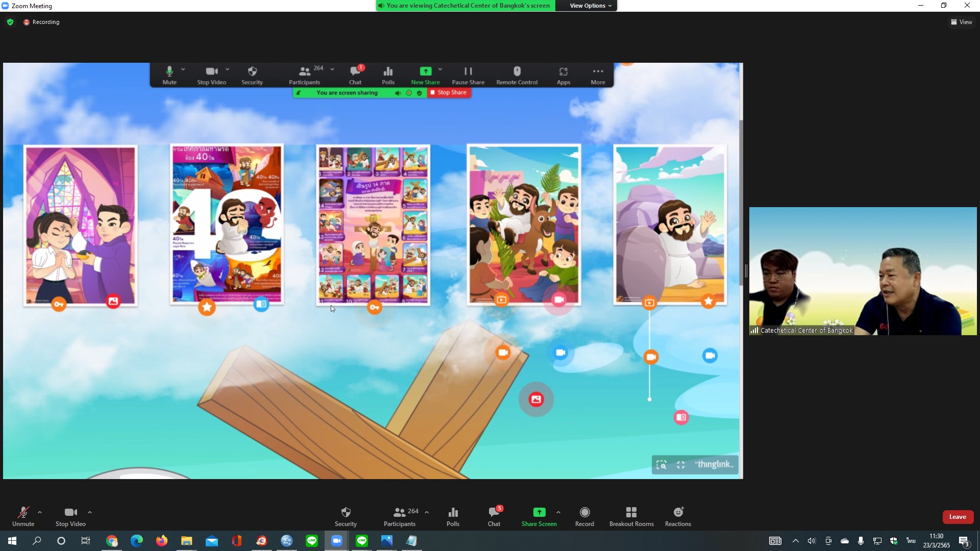Leave the meeting
Screen dimensions: 980x551
[958, 517]
